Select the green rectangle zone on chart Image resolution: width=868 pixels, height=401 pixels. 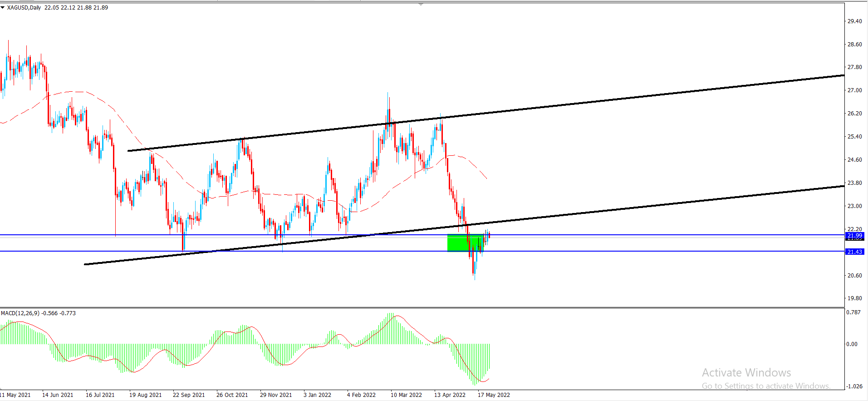coord(458,243)
